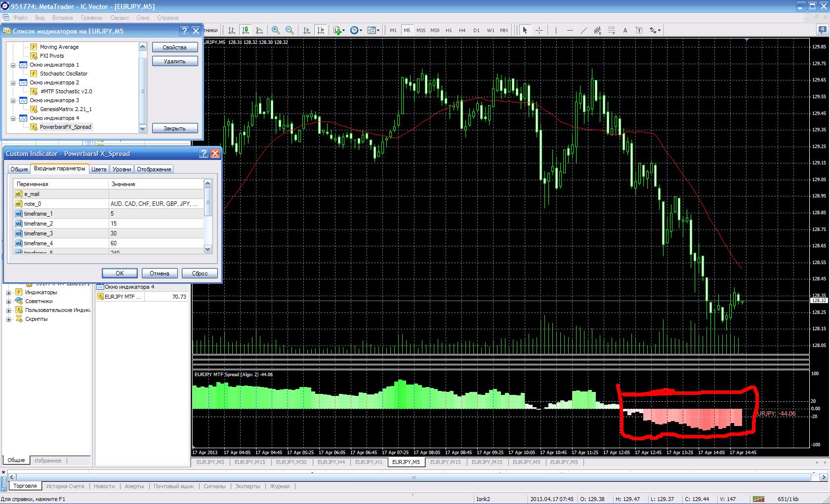Draw a vertical line tool
The height and width of the screenshot is (504, 830).
point(556,30)
